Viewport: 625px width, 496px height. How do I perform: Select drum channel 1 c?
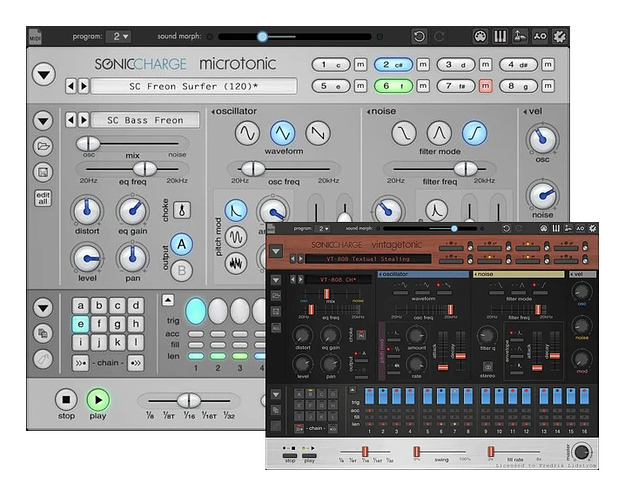(x=331, y=65)
